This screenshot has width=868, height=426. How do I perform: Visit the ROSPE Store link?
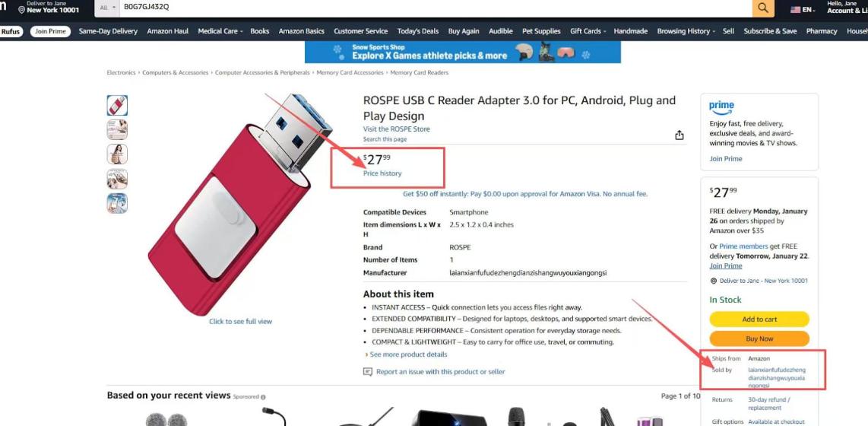396,129
